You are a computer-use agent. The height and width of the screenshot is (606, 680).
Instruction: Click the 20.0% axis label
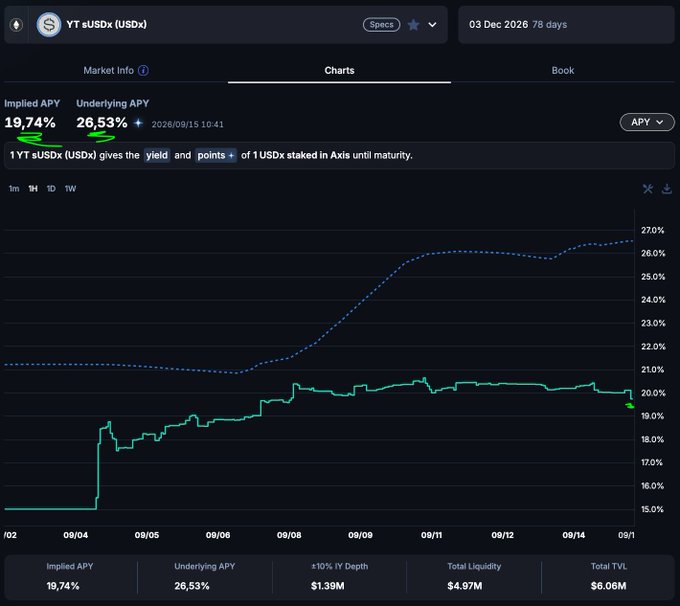tap(653, 393)
